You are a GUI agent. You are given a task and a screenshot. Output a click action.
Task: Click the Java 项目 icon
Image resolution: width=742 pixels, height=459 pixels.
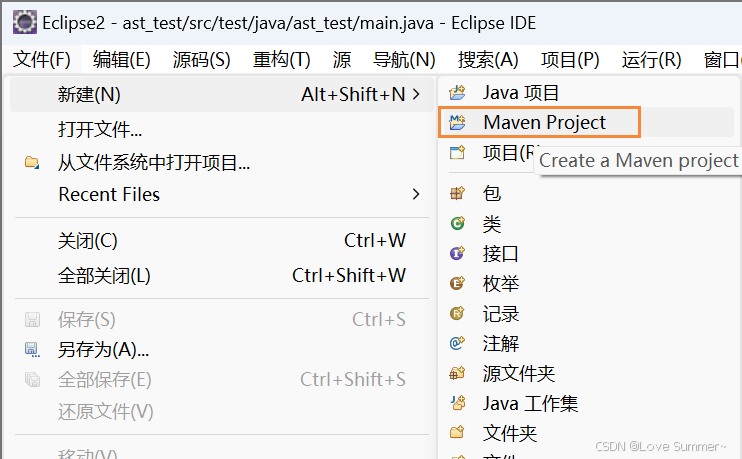pos(457,92)
